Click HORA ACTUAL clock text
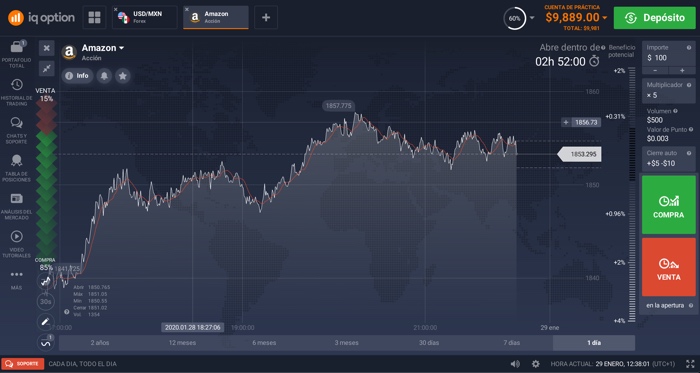This screenshot has height=373, width=700. pos(612,364)
